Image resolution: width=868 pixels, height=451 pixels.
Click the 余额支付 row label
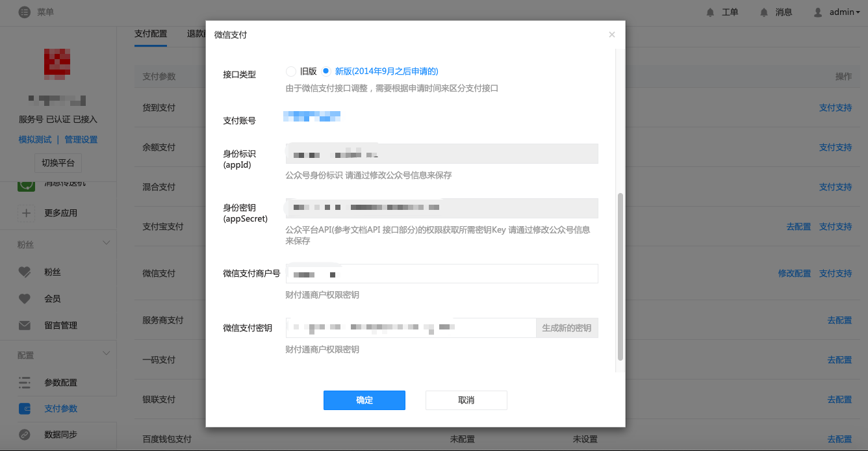point(159,148)
